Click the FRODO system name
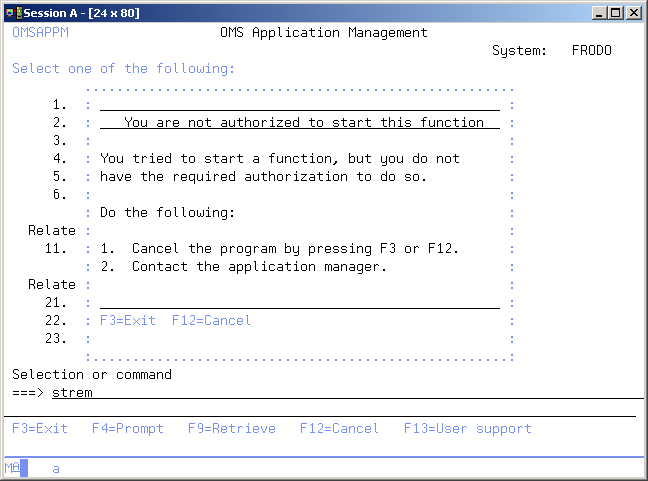Image resolution: width=648 pixels, height=481 pixels. pyautogui.click(x=592, y=51)
